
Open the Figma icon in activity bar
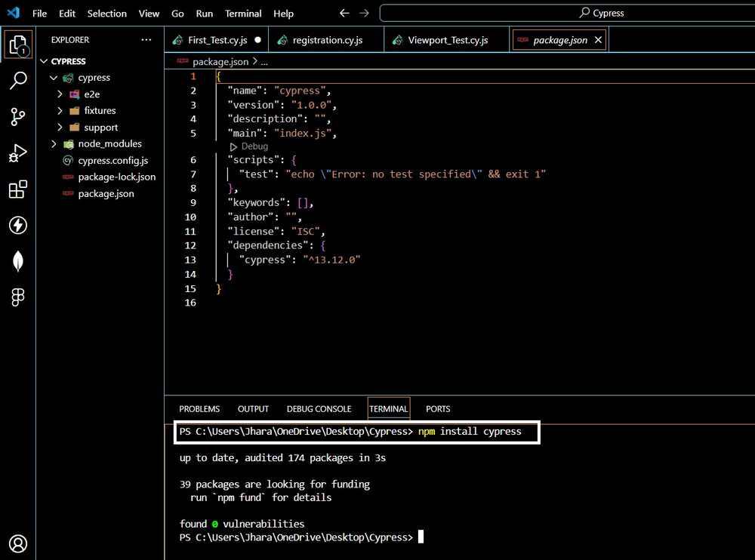[x=18, y=298]
